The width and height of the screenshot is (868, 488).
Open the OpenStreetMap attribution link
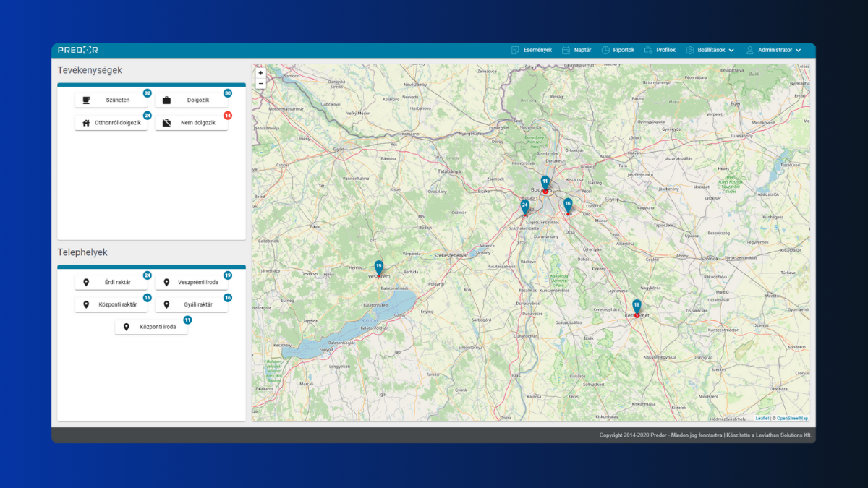792,419
